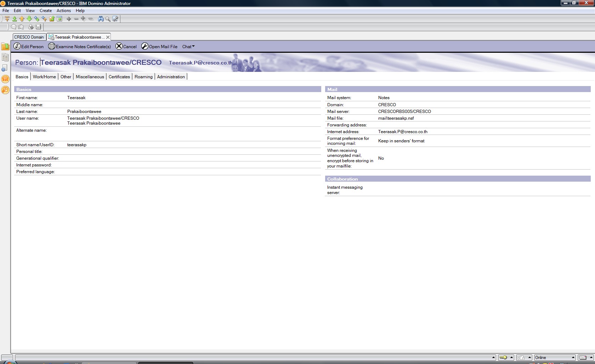The width and height of the screenshot is (595, 364).
Task: Click the window with green up-arrow toolbar icon
Action: [59, 19]
